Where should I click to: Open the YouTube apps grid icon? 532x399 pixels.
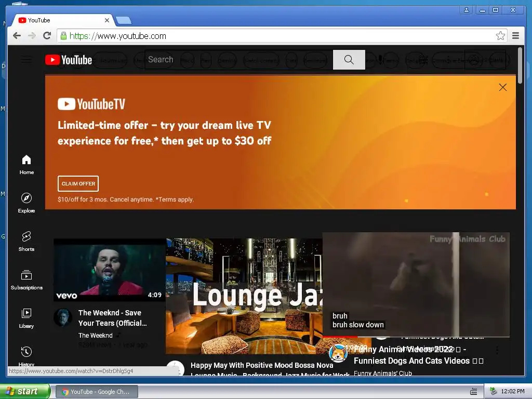(x=423, y=60)
